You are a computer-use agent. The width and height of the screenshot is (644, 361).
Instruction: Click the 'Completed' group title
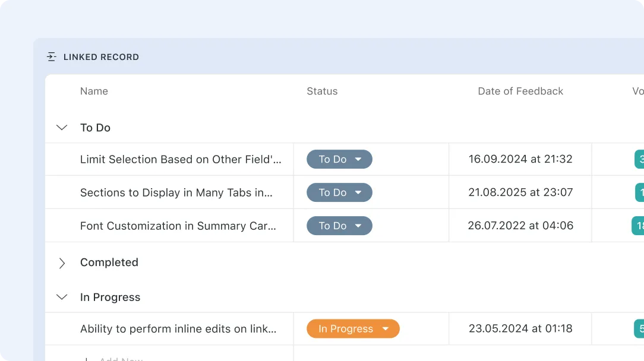click(109, 262)
